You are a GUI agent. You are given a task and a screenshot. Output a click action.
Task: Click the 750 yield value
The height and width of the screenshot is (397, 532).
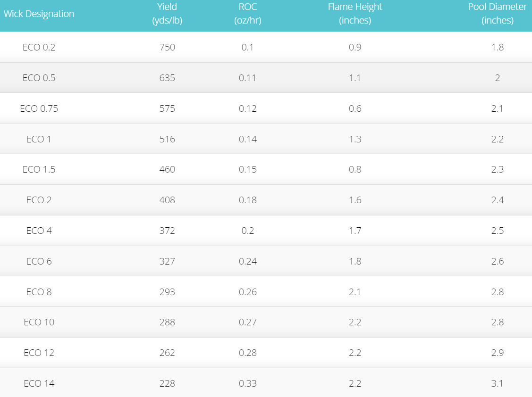coord(167,47)
